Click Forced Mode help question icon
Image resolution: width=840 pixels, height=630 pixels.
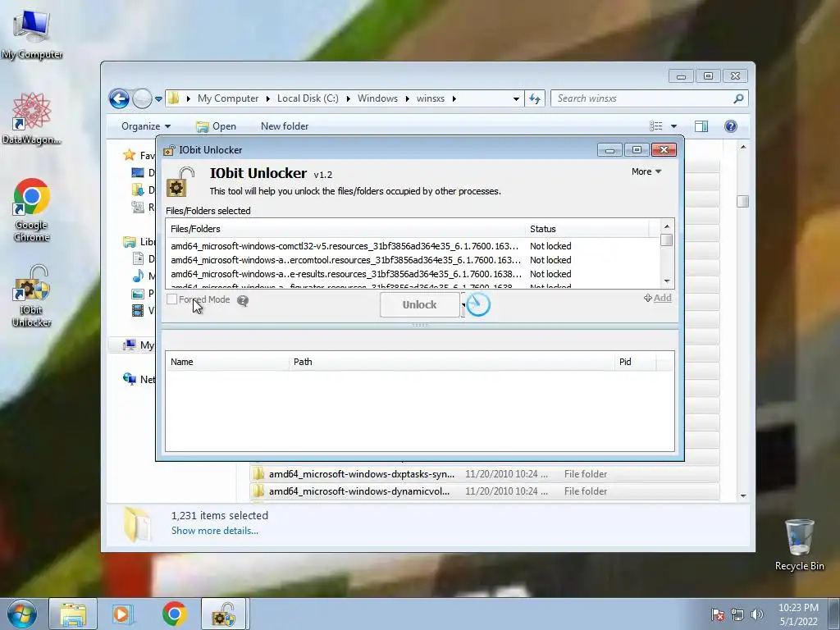[x=243, y=300]
